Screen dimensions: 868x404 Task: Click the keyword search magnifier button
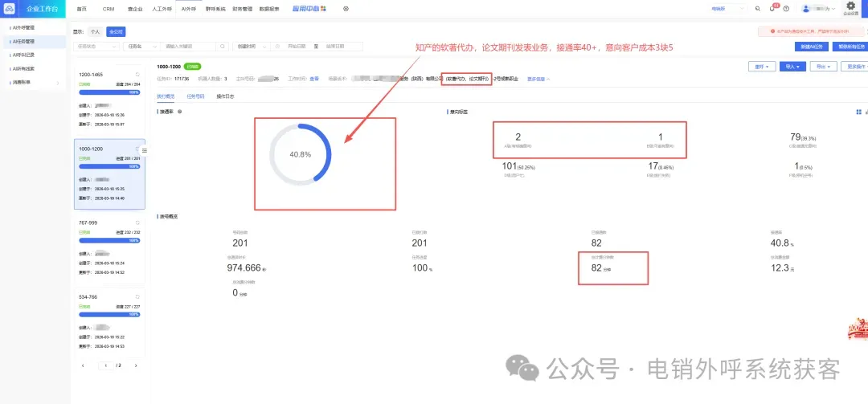[223, 47]
